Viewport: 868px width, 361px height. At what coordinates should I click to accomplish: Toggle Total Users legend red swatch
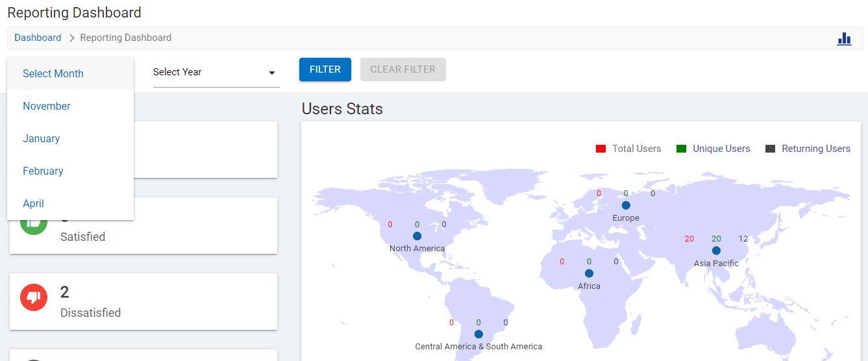tap(601, 149)
